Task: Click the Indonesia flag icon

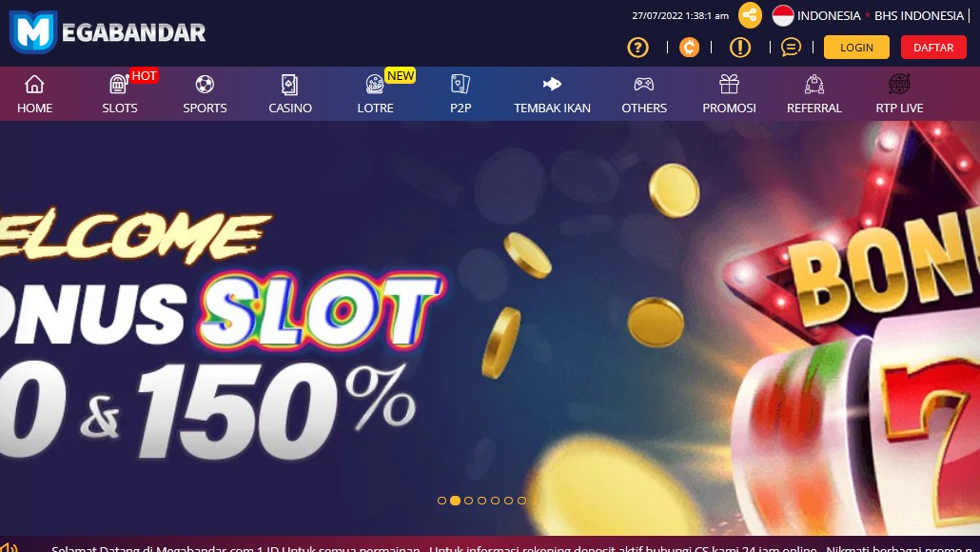Action: click(x=782, y=15)
